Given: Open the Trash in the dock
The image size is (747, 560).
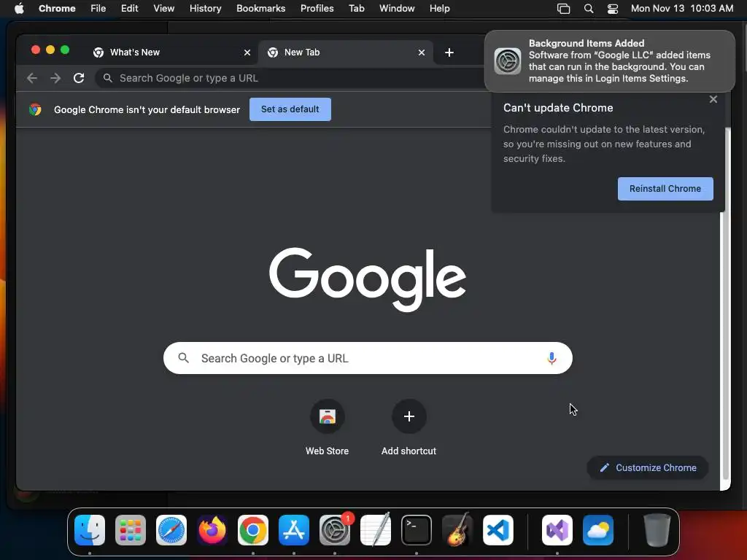Looking at the screenshot, I should click(x=657, y=530).
